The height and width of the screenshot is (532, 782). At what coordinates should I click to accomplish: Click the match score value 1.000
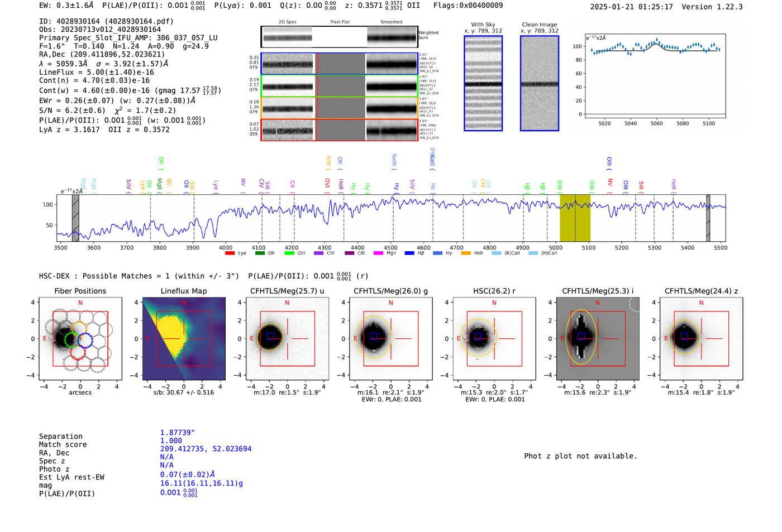[x=171, y=440]
